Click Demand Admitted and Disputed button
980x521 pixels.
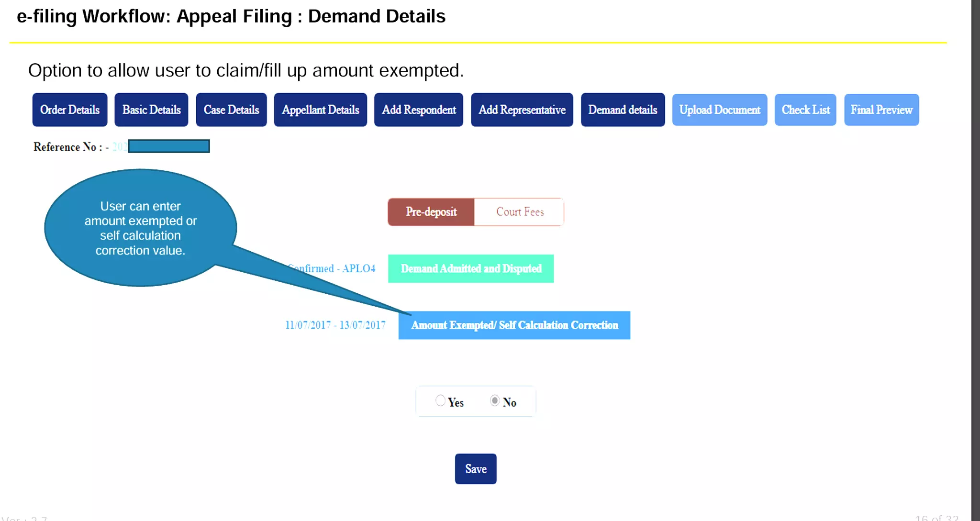[x=471, y=268]
